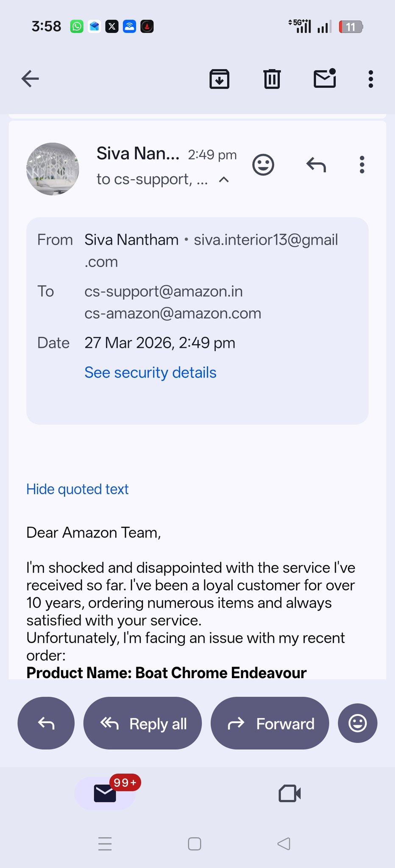Screen dimensions: 395x868
Task: Open the message options three-dot menu
Action: pyautogui.click(x=362, y=165)
